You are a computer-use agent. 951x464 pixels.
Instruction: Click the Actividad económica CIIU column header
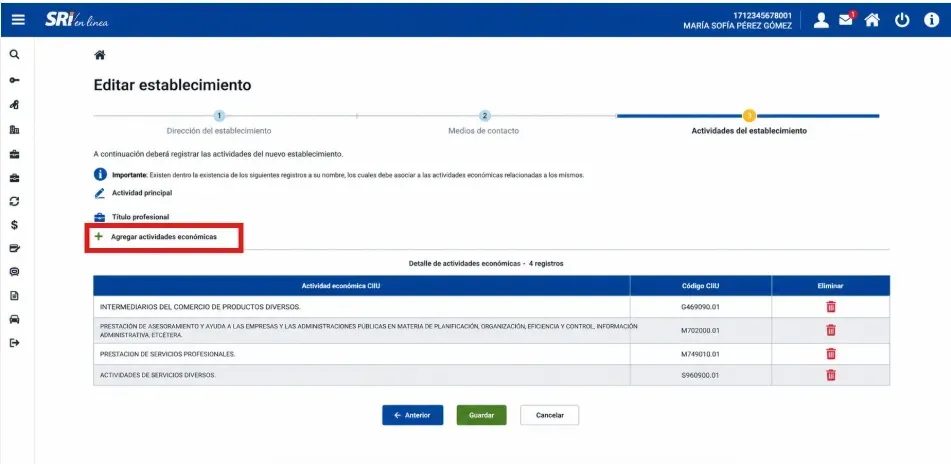tap(361, 286)
